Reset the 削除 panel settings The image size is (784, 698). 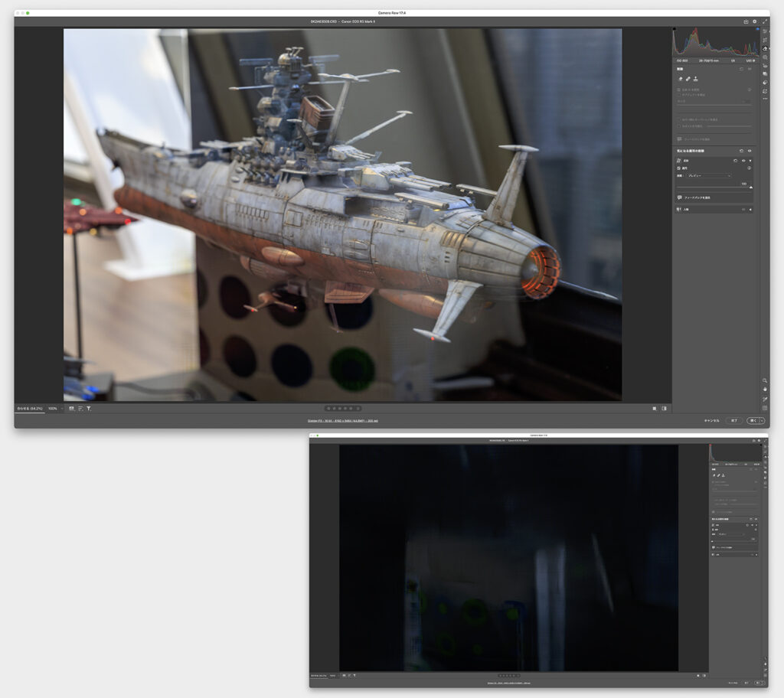click(741, 69)
